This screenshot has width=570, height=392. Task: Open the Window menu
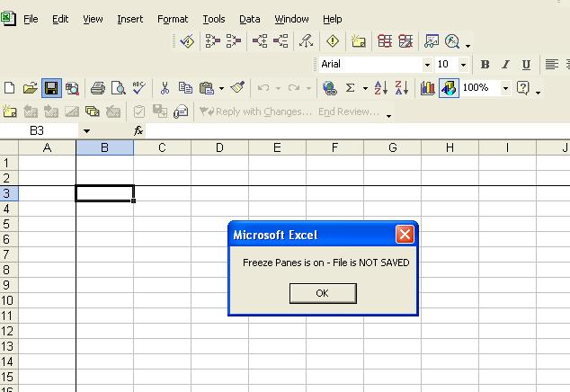click(291, 19)
